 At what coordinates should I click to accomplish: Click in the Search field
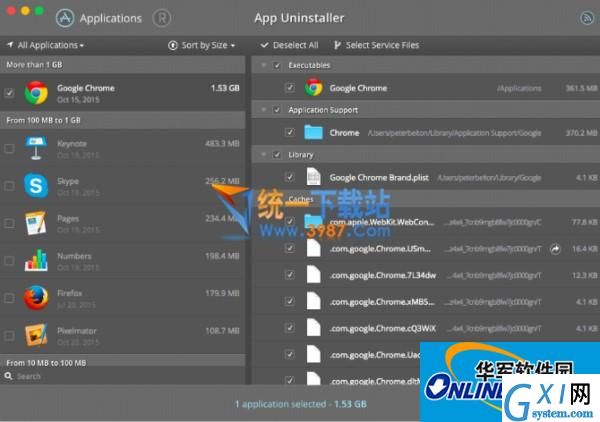[122, 376]
